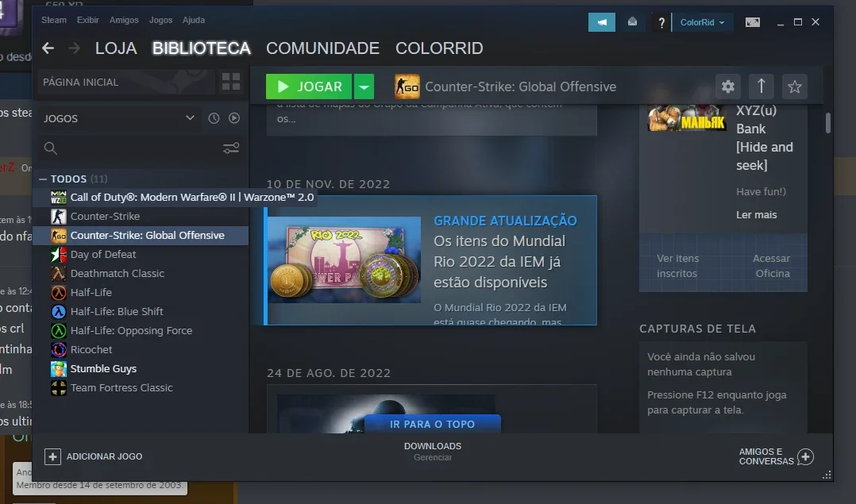
Task: Click the window resize grip corner
Action: click(x=827, y=475)
